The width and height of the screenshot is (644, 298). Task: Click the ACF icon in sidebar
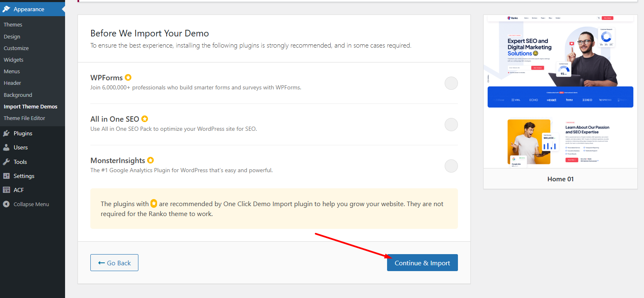click(6, 190)
